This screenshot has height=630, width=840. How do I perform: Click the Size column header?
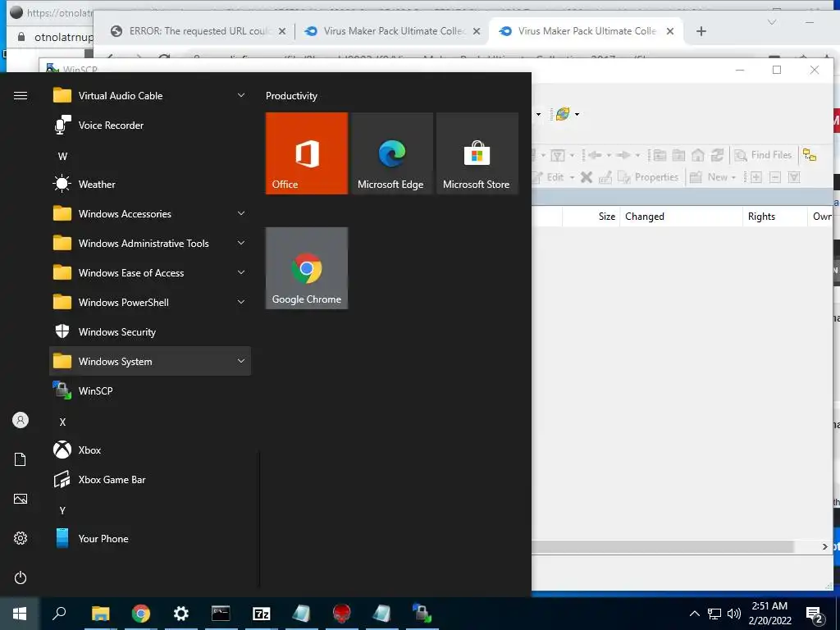[x=591, y=217]
